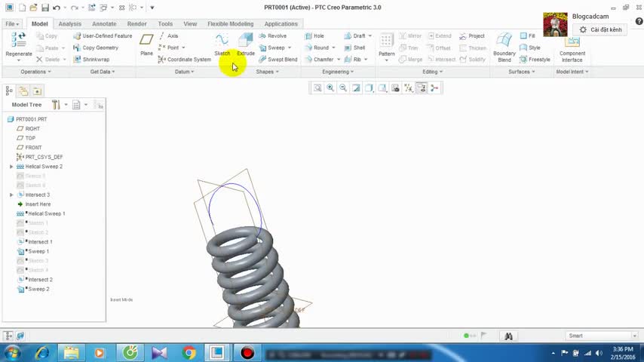Click the Project tool in Editing
Viewport: 644px width, 362px height.
click(472, 36)
